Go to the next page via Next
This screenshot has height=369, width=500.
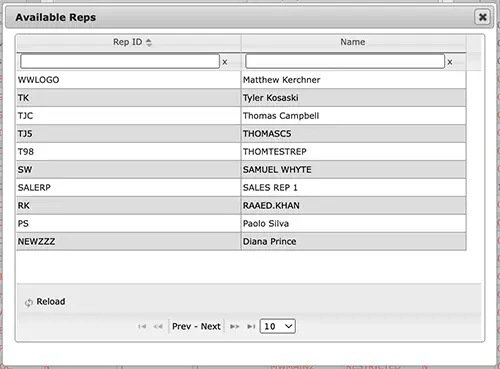point(210,326)
